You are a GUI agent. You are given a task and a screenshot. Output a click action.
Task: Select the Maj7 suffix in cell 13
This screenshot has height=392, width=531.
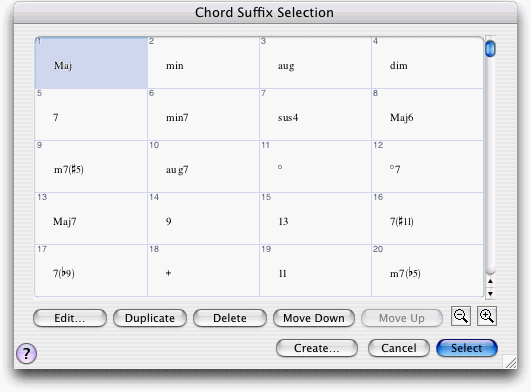(x=91, y=219)
